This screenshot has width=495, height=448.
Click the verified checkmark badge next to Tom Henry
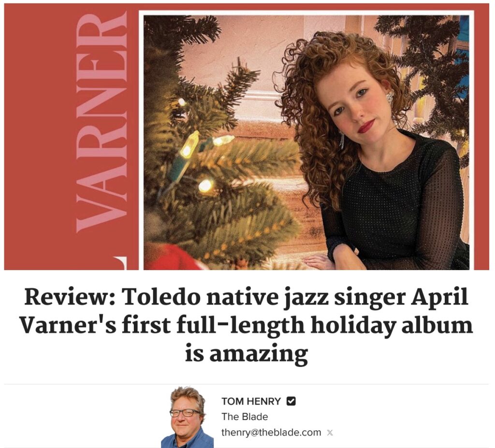[291, 401]
